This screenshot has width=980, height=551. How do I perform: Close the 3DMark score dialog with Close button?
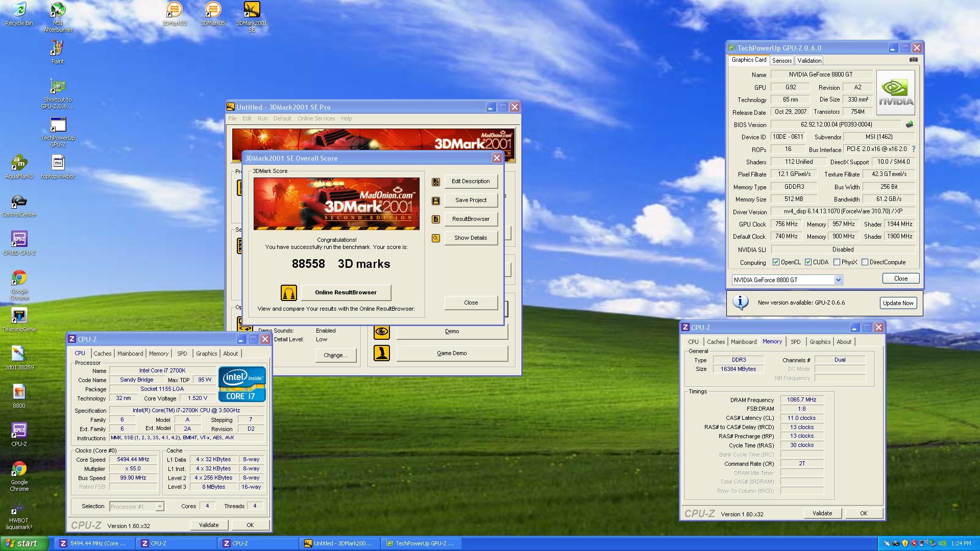471,303
